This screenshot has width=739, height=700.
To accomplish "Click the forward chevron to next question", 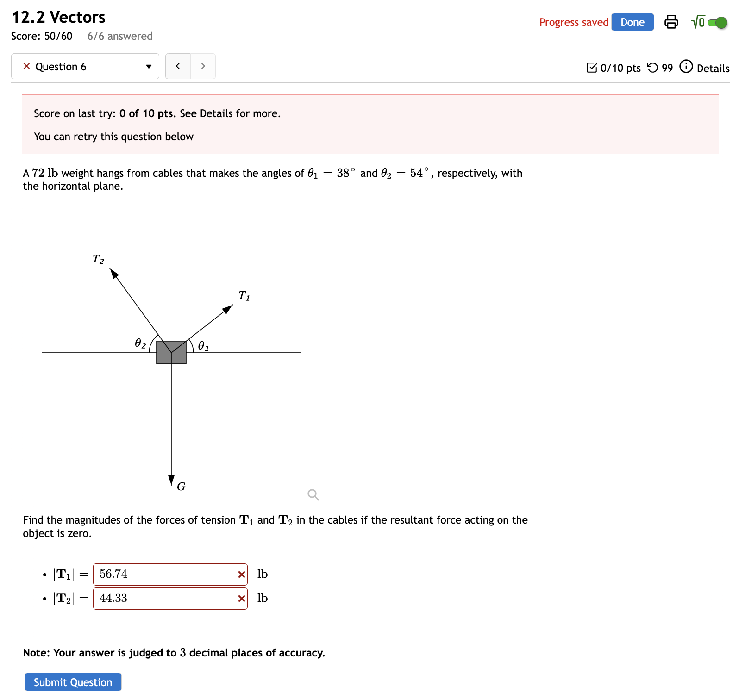I will (203, 66).
